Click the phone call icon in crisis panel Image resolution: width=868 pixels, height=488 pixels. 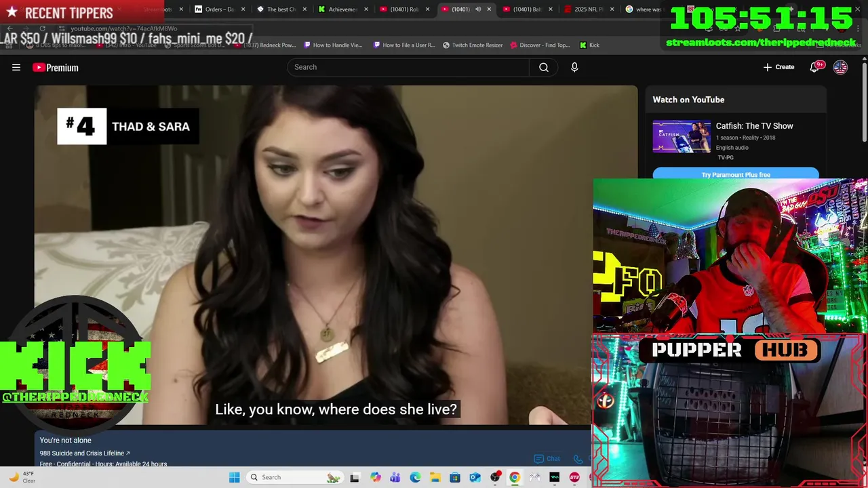pyautogui.click(x=578, y=459)
